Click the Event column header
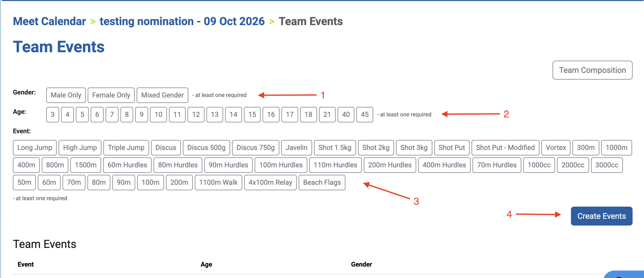Image resolution: width=644 pixels, height=278 pixels. click(26, 265)
